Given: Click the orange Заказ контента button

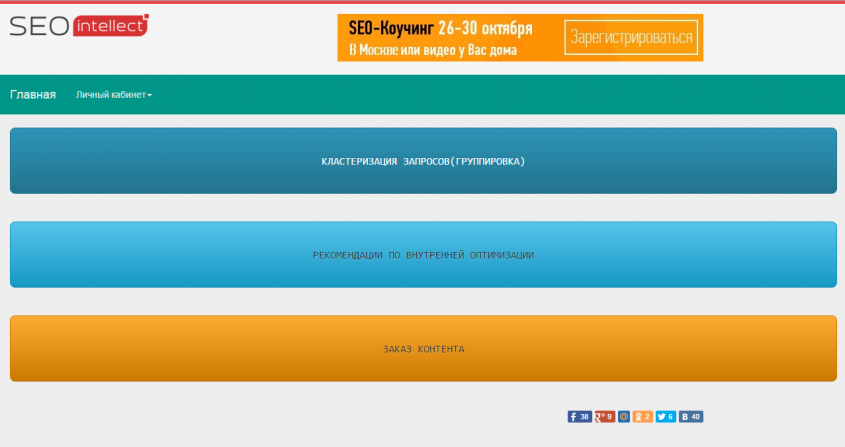Looking at the screenshot, I should [423, 349].
